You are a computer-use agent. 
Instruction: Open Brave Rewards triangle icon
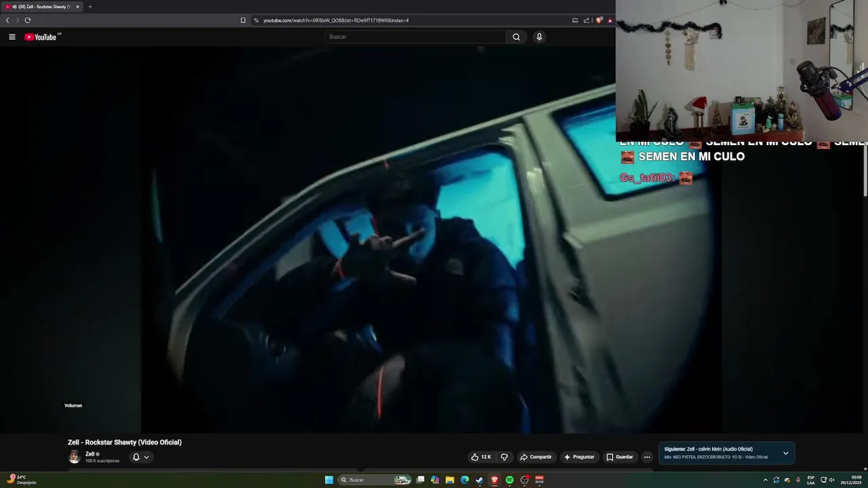[610, 20]
